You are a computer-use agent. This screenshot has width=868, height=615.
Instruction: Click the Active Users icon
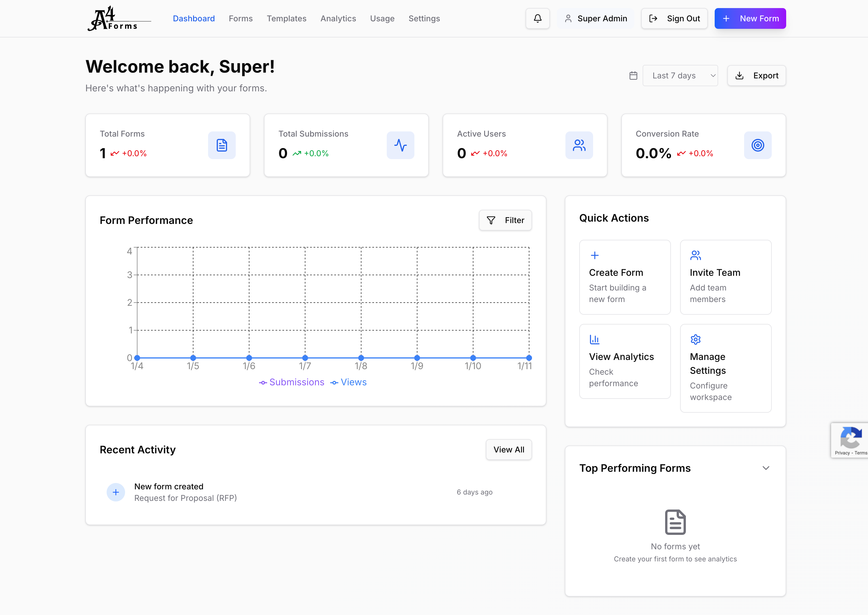[579, 145]
